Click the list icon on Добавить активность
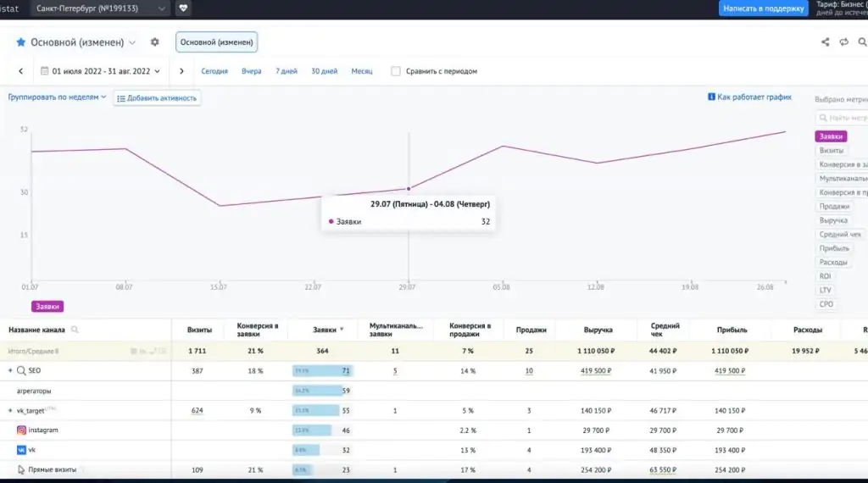Screen dimensions: 868x483 [121, 98]
